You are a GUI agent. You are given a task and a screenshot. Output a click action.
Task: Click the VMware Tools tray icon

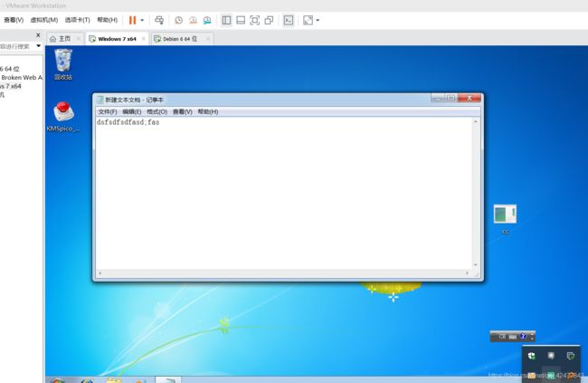571,356
